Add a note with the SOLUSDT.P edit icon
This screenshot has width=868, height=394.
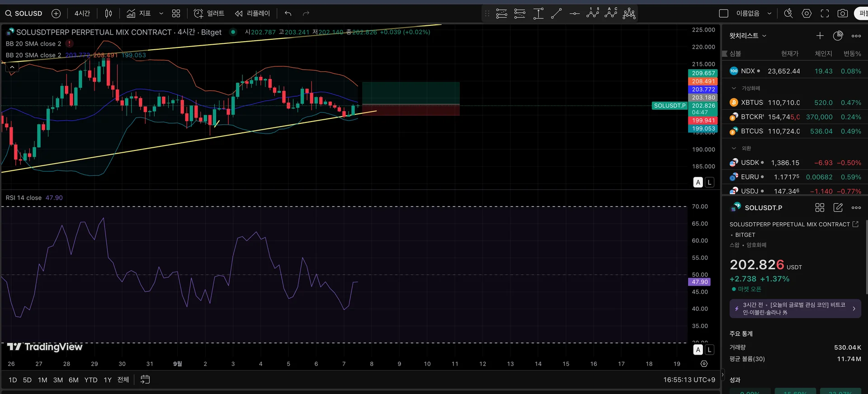(838, 207)
